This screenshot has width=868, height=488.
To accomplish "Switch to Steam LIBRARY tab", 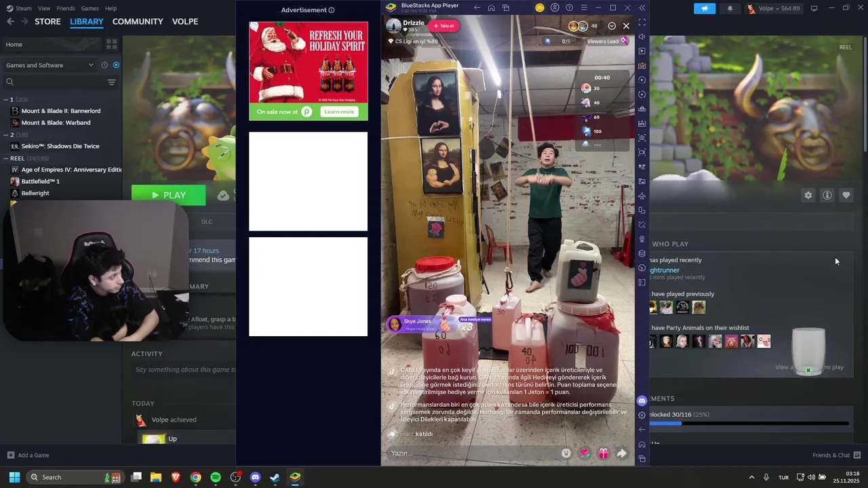I will [87, 22].
